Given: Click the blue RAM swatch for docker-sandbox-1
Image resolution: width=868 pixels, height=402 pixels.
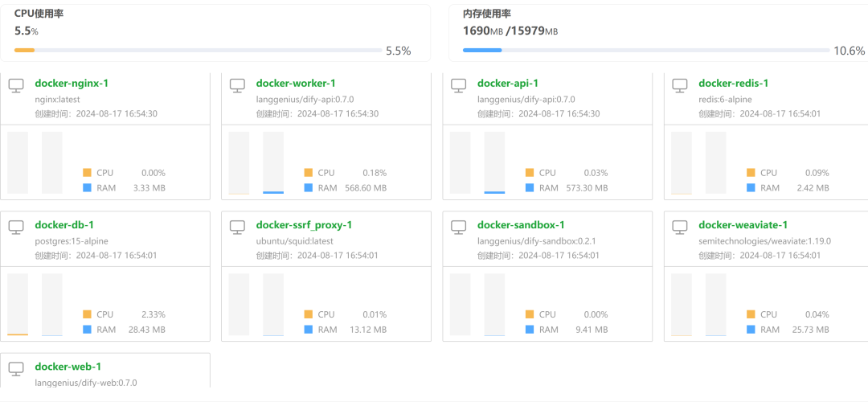Looking at the screenshot, I should (529, 330).
